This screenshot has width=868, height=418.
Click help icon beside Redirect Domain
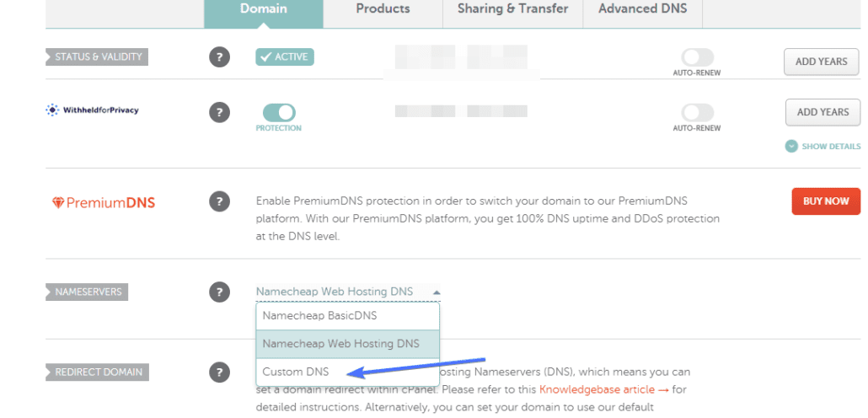(219, 372)
